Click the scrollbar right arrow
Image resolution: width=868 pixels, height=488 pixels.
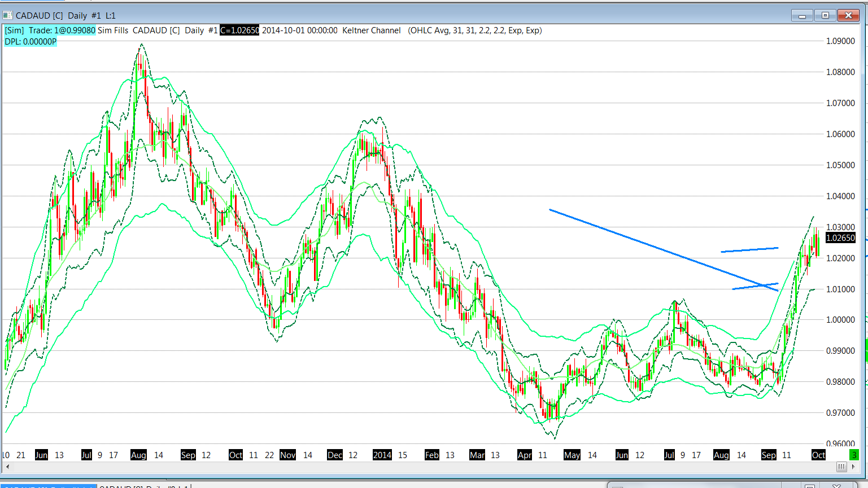[x=853, y=467]
